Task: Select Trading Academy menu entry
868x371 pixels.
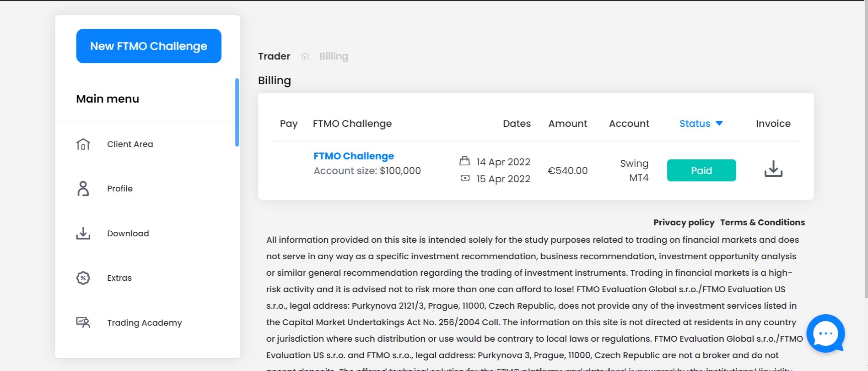Action: [x=144, y=323]
